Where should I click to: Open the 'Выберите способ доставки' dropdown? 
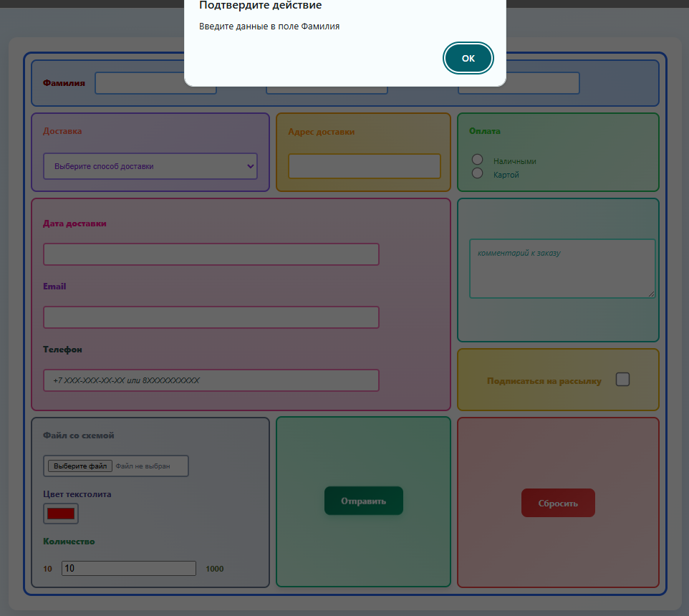pyautogui.click(x=150, y=166)
